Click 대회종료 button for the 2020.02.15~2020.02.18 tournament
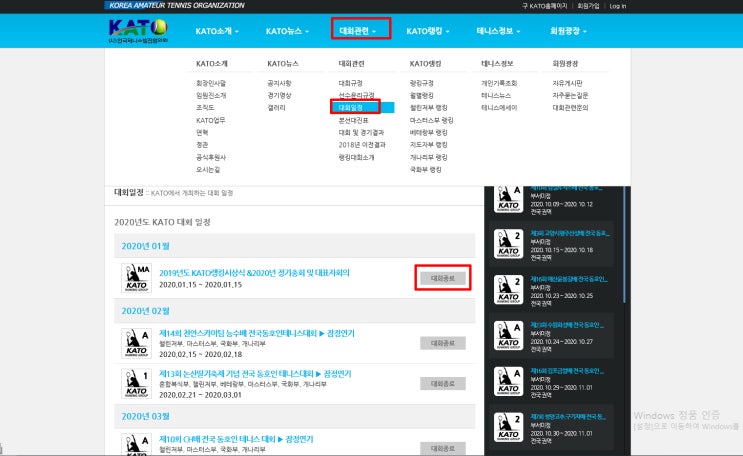The width and height of the screenshot is (743, 456). pyautogui.click(x=443, y=343)
